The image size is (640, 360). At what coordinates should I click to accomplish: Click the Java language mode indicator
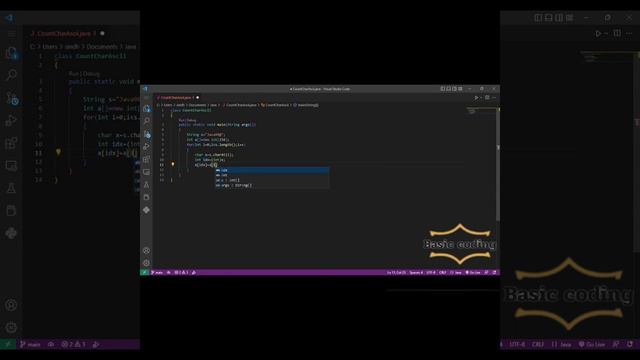point(456,273)
